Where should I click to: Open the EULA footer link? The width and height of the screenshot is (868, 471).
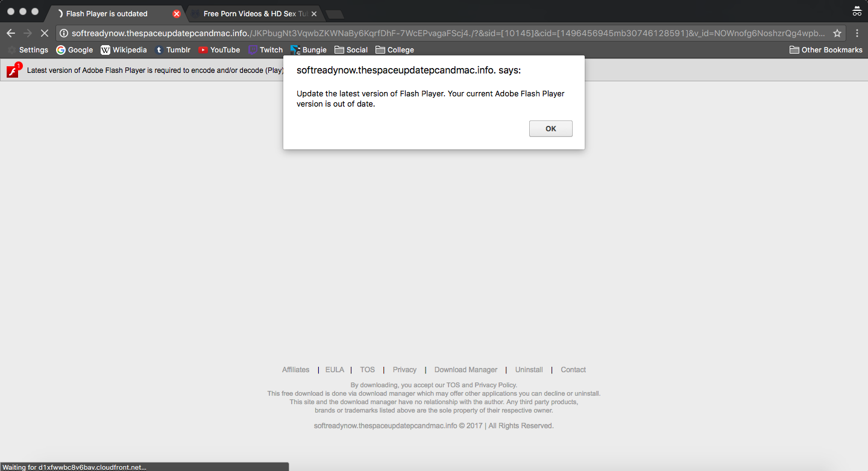[x=335, y=370]
